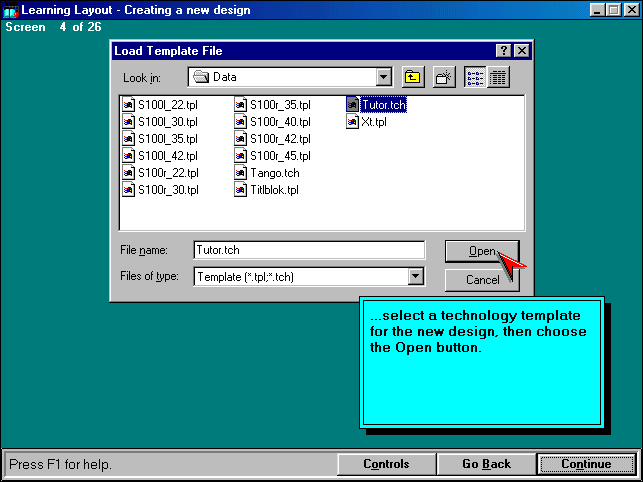Click the File name text field
Viewport: 643px width, 482px height.
point(308,250)
